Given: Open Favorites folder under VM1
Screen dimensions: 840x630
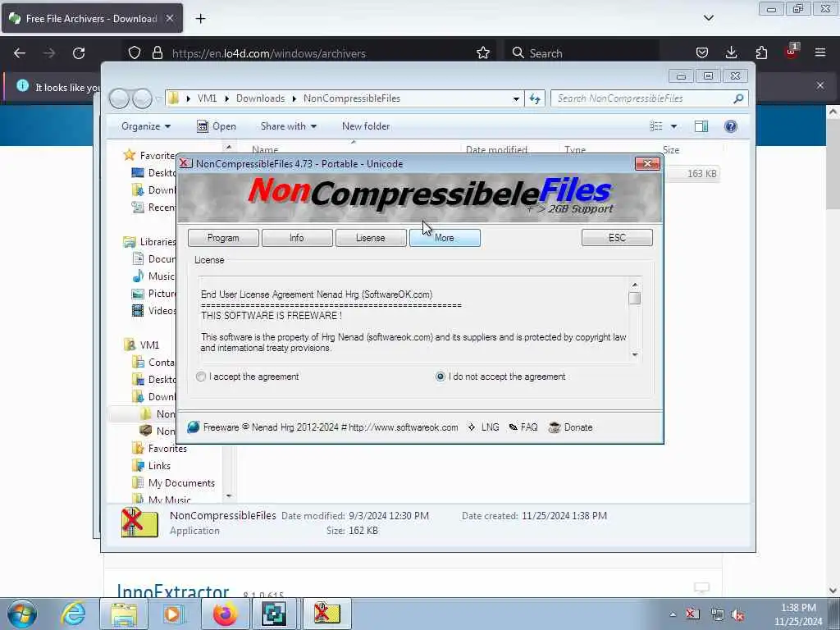Looking at the screenshot, I should pyautogui.click(x=167, y=449).
